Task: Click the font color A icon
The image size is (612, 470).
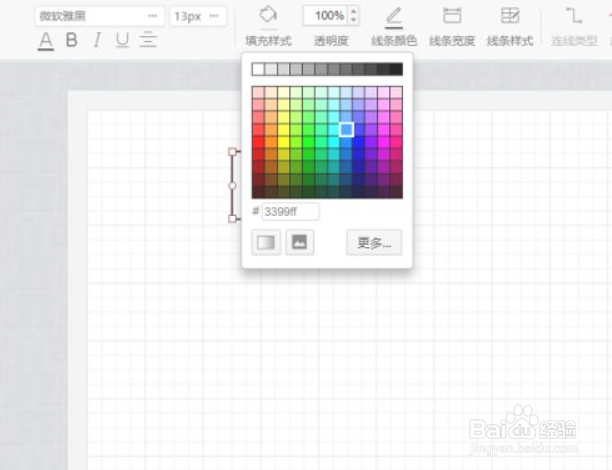Action: click(46, 41)
